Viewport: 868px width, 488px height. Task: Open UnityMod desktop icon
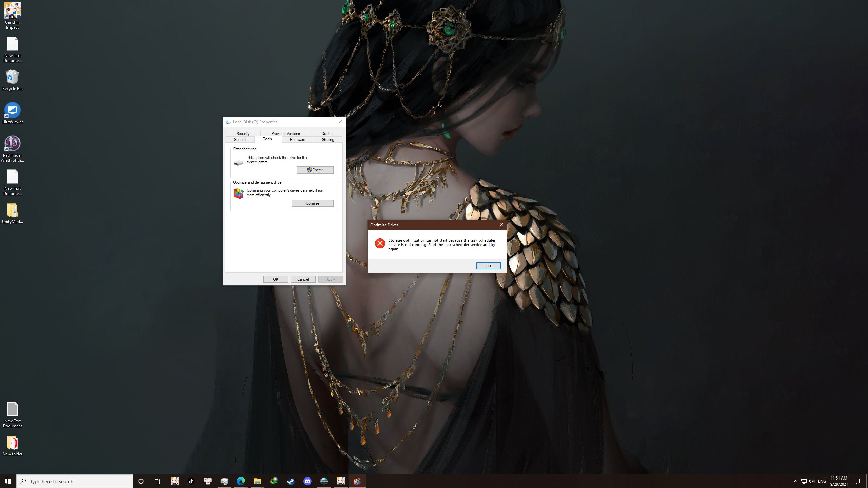(x=12, y=212)
